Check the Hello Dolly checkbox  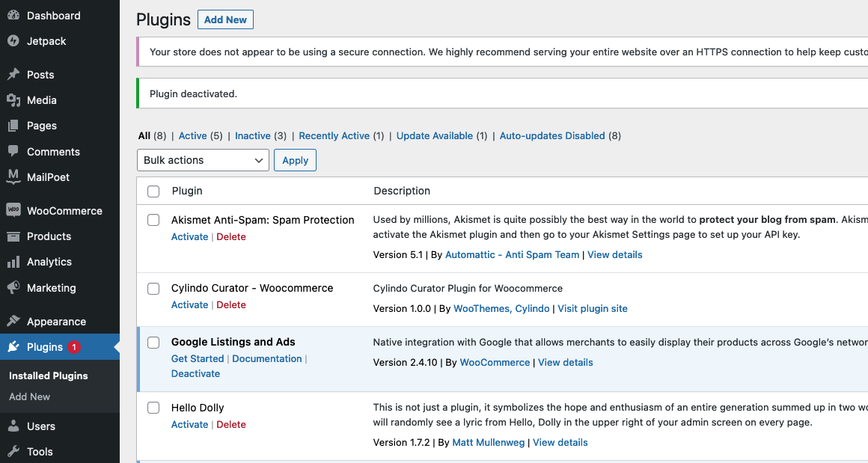point(153,408)
